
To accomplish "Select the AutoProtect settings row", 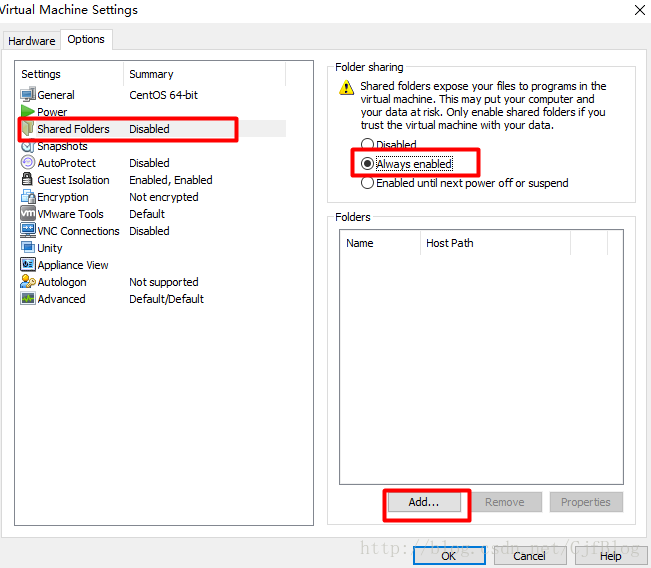I will pos(153,163).
